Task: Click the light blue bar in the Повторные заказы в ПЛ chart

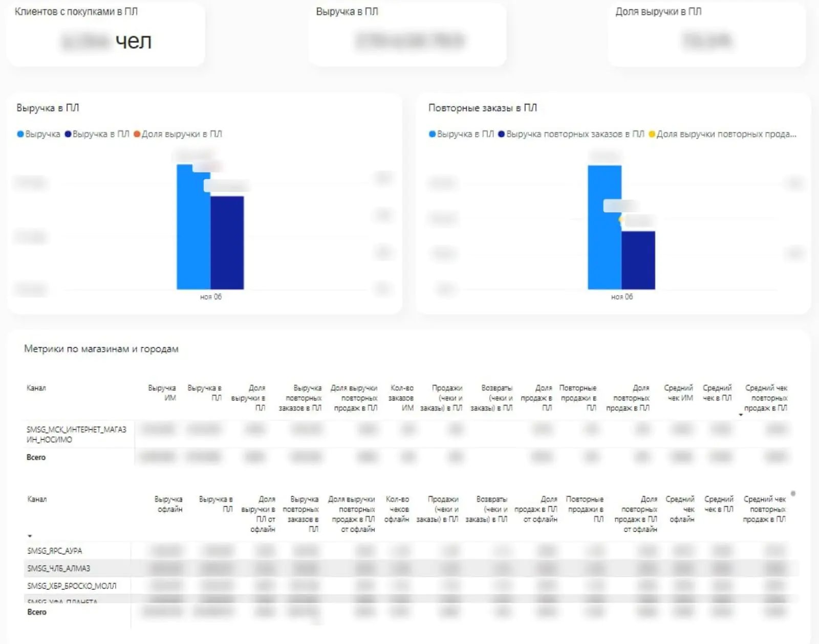Action: click(x=605, y=227)
